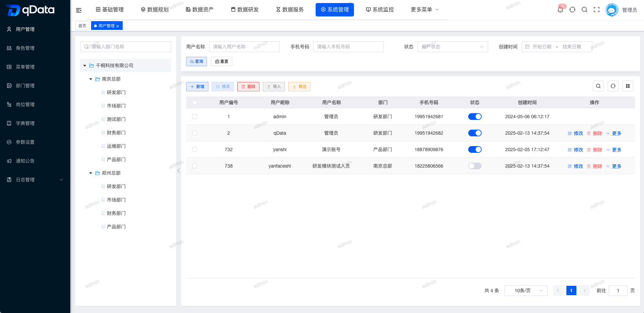Switch to 数据研发 top menu
Screen dimensions: 644x313
pos(245,10)
